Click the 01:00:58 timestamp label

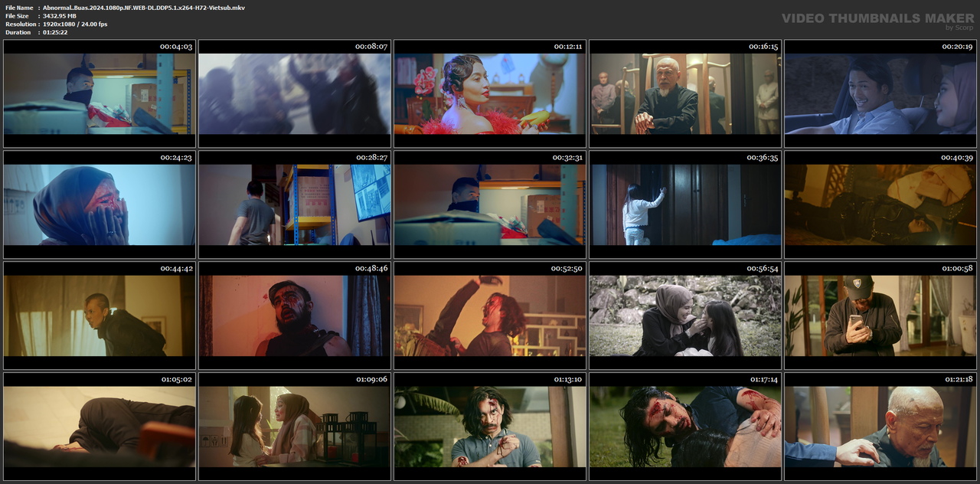[957, 269]
